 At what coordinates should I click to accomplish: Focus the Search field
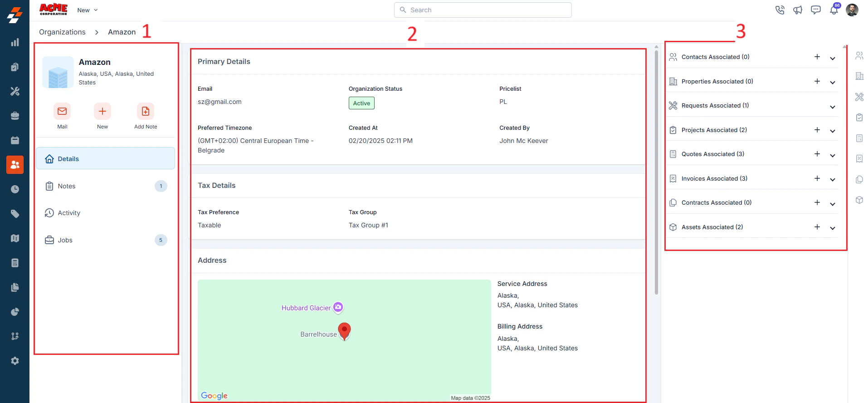tap(483, 10)
